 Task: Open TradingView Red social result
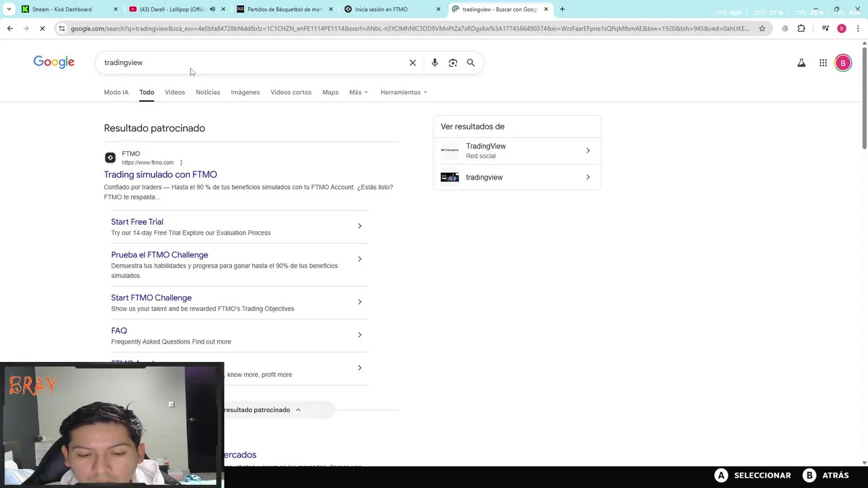517,150
